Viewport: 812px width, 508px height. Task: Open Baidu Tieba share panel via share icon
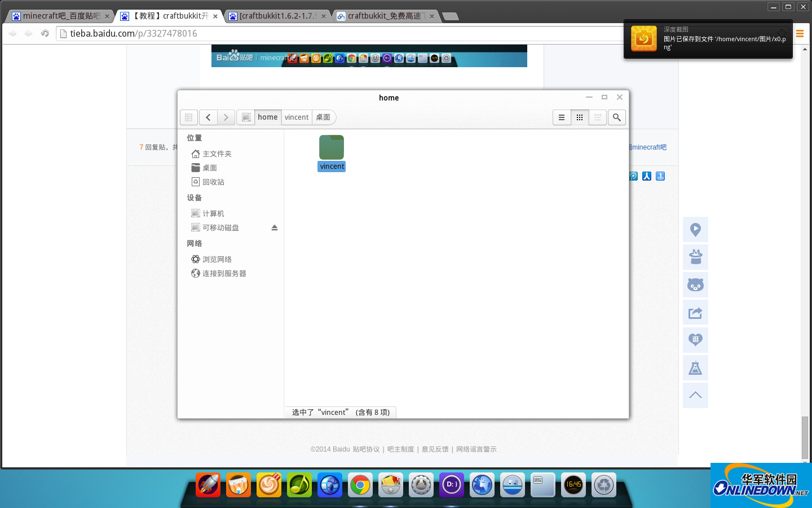695,313
